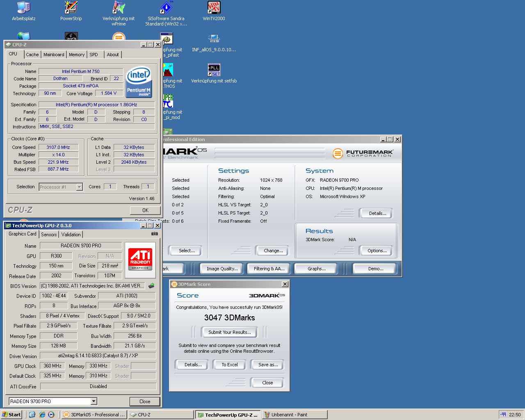This screenshot has width=525, height=420.
Task: Click the 3047 3DMarks score text
Action: 229,317
